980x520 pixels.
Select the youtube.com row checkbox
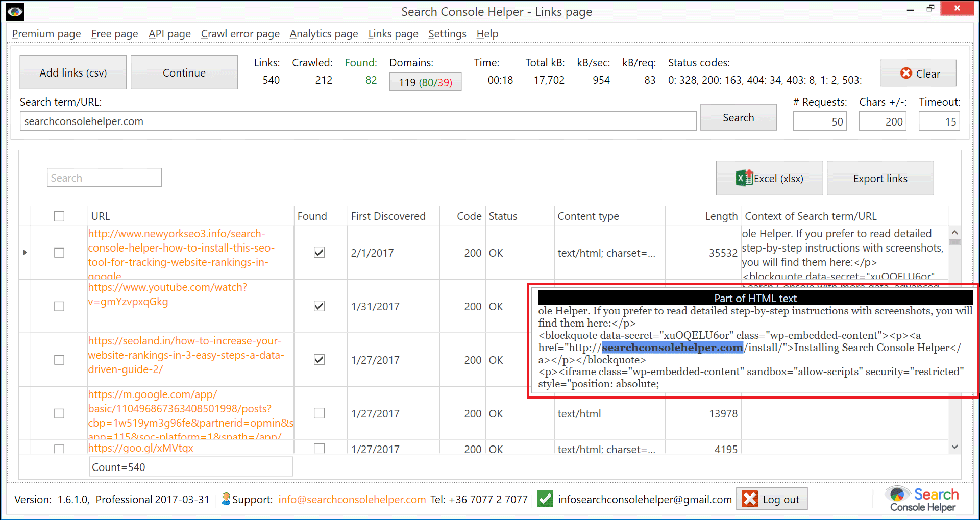[x=59, y=306]
